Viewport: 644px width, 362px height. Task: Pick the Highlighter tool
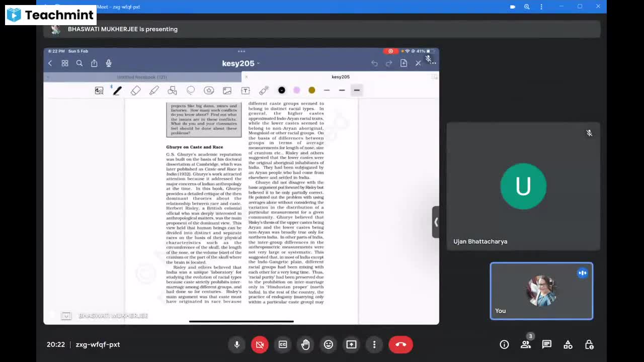point(154,90)
